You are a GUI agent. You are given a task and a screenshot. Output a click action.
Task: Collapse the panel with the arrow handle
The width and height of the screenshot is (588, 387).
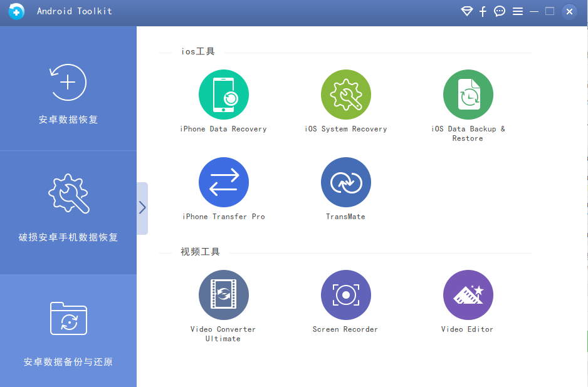(142, 208)
